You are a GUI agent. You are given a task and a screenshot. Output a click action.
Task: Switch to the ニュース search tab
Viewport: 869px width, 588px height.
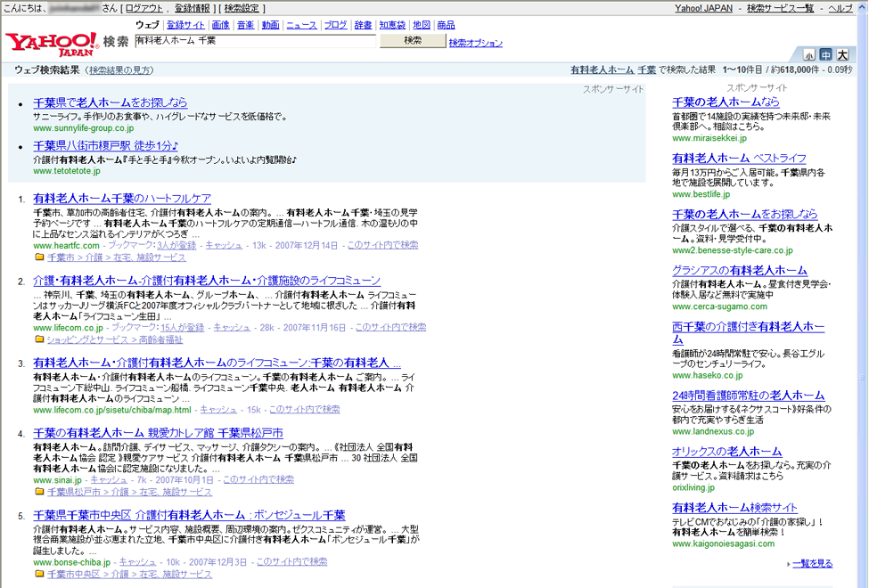301,25
